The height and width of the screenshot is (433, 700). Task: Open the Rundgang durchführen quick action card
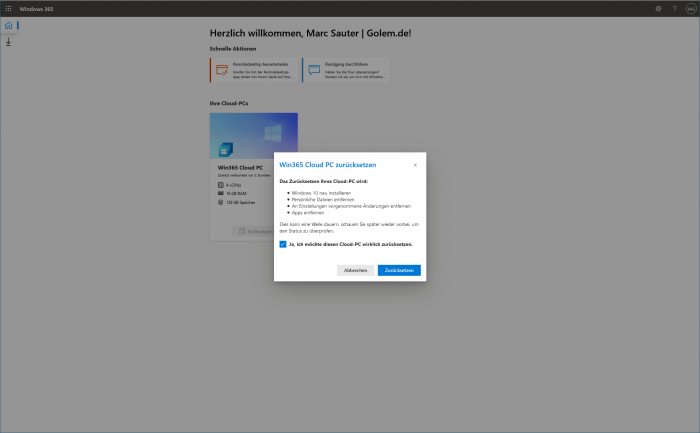pos(346,70)
